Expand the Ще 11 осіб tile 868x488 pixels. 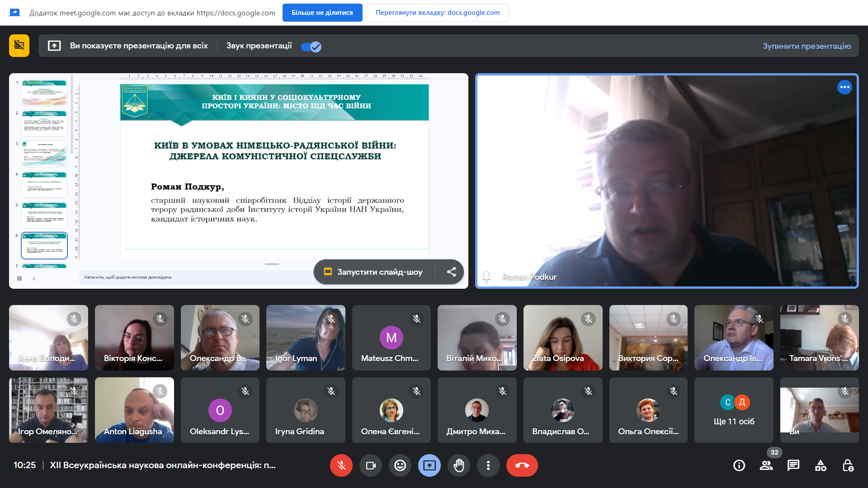(x=734, y=410)
